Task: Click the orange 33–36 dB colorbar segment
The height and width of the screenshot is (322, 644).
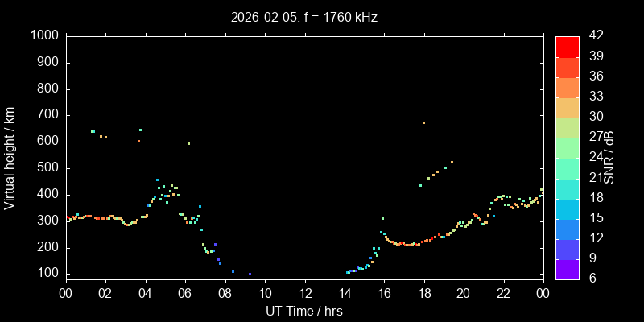Action: (x=567, y=87)
